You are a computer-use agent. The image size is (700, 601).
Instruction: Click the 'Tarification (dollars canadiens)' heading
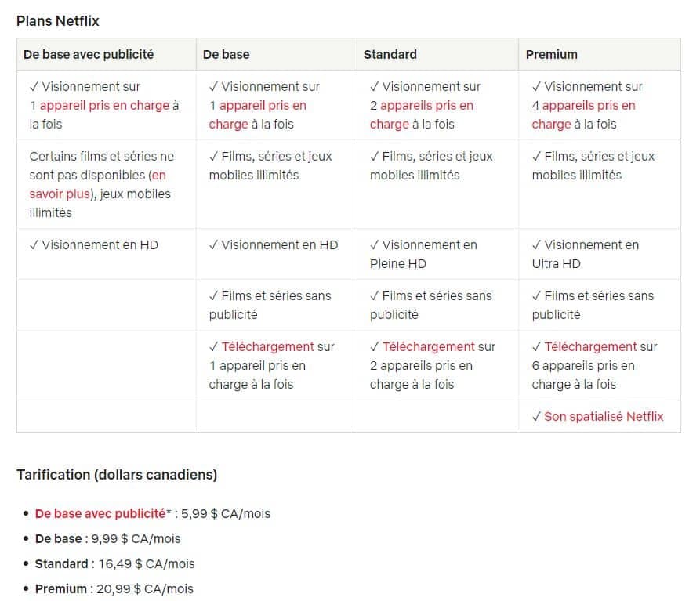[x=117, y=475]
